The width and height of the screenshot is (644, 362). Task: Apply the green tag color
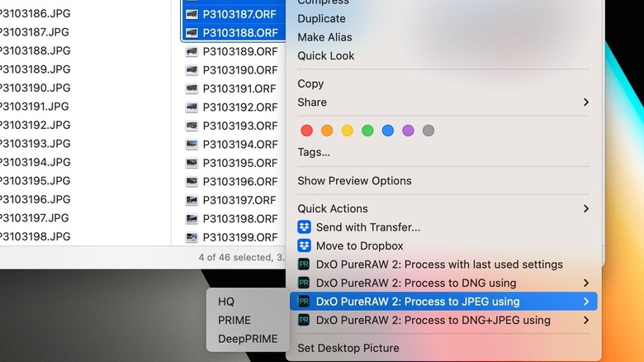(x=367, y=131)
